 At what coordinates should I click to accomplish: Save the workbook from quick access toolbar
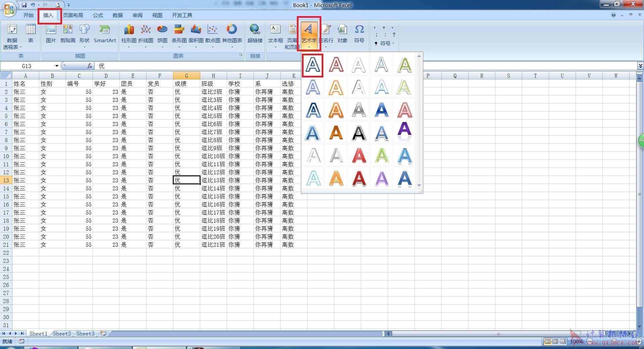(x=24, y=5)
